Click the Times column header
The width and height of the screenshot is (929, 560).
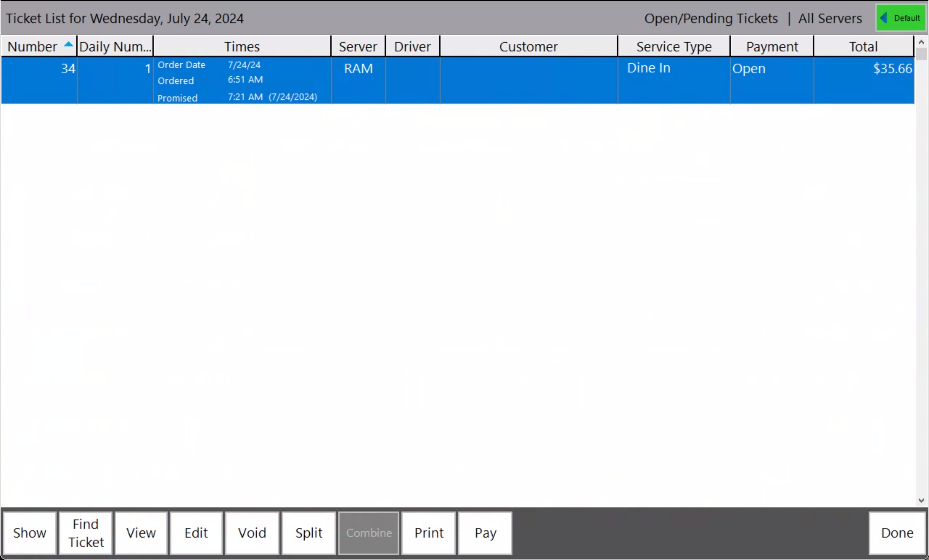[242, 47]
